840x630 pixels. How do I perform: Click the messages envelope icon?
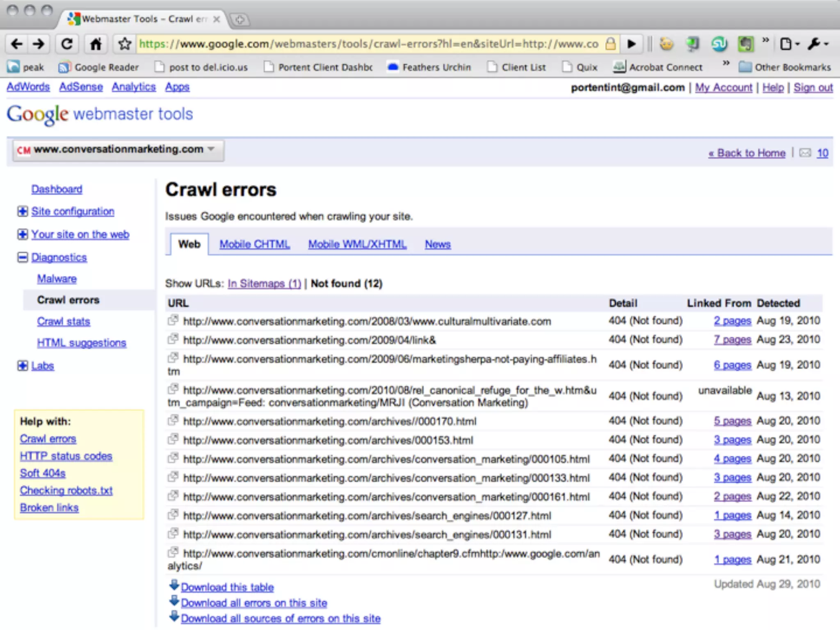click(x=805, y=153)
